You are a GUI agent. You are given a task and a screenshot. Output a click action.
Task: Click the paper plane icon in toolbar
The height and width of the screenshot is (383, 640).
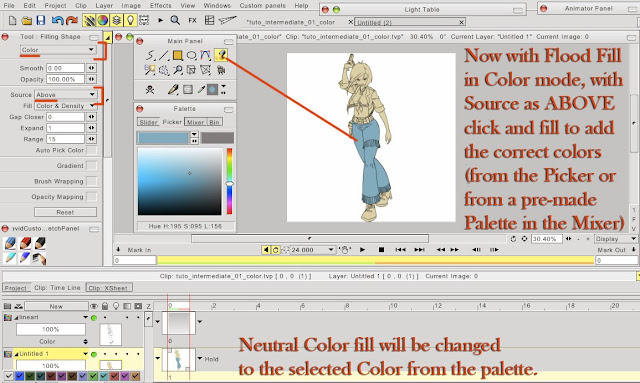pos(227,20)
